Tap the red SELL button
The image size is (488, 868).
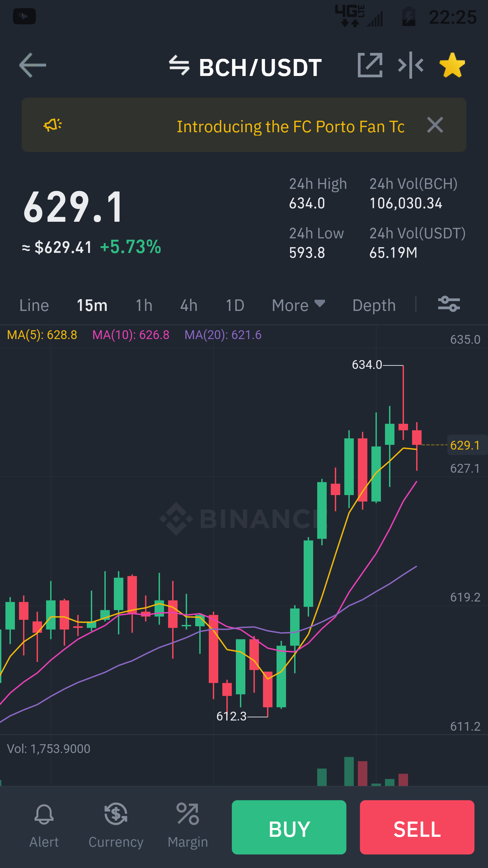[x=417, y=827]
